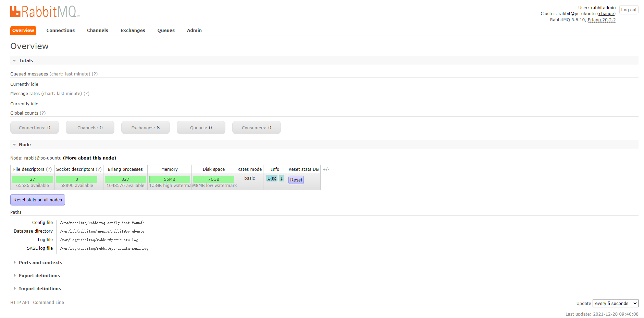
Task: Open Socket descriptors help (?)
Action: click(99, 169)
